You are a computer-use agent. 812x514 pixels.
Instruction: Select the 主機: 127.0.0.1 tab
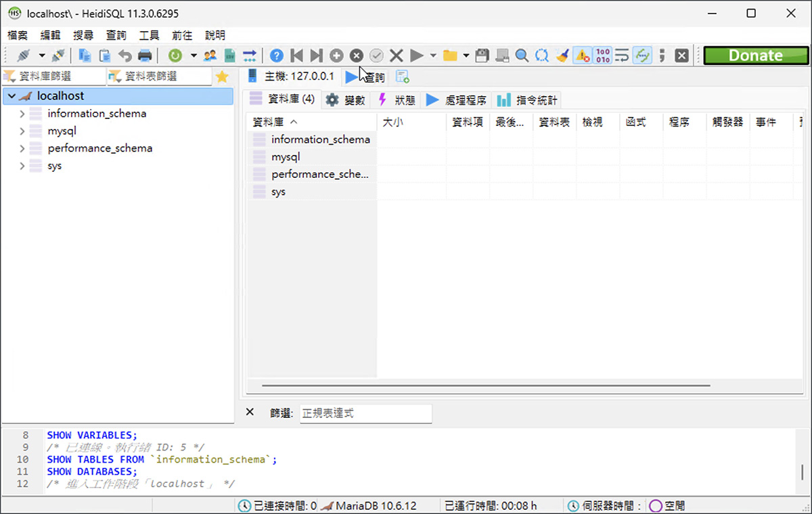point(291,76)
